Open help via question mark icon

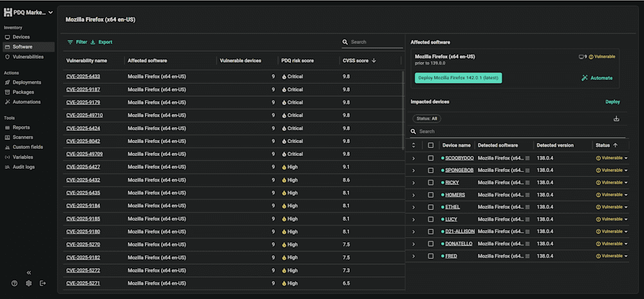click(14, 283)
